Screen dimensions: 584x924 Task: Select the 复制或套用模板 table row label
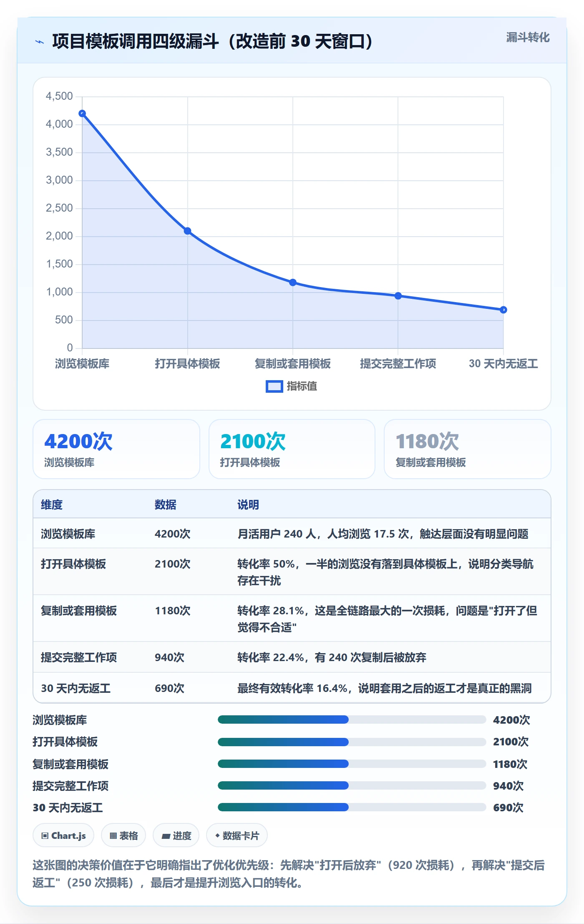point(79,611)
